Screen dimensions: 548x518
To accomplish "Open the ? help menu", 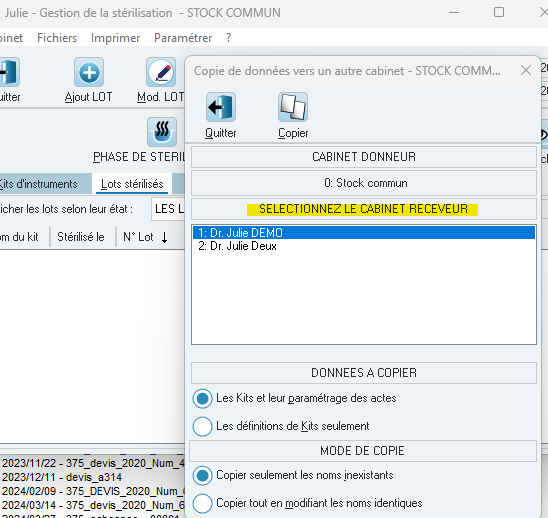I will pos(228,38).
